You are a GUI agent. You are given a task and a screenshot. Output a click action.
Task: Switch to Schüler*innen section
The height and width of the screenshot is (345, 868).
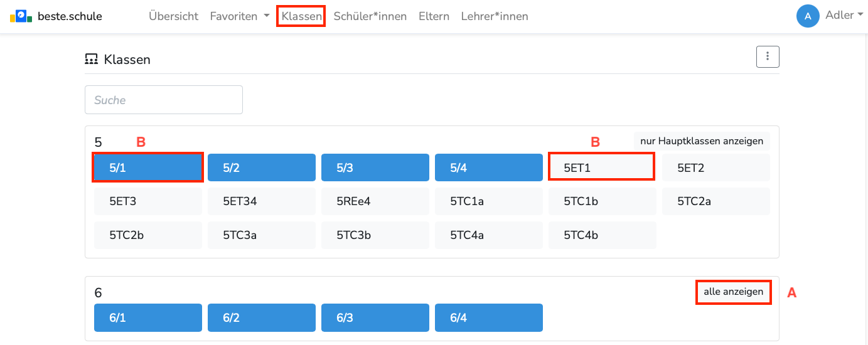pyautogui.click(x=370, y=16)
